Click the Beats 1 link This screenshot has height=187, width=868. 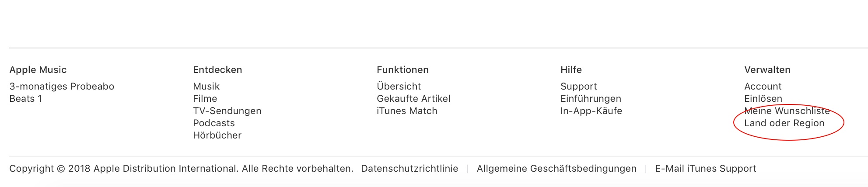pos(26,99)
